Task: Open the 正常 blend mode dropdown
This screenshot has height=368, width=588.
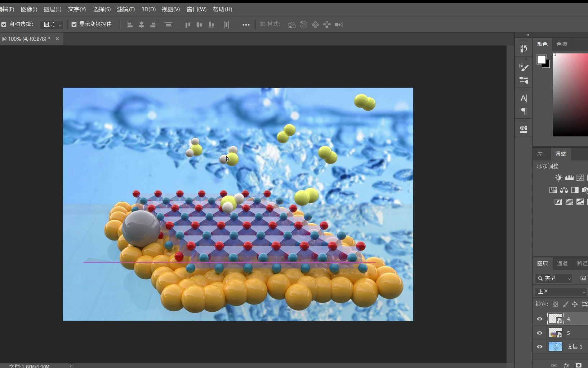Action: click(x=561, y=292)
